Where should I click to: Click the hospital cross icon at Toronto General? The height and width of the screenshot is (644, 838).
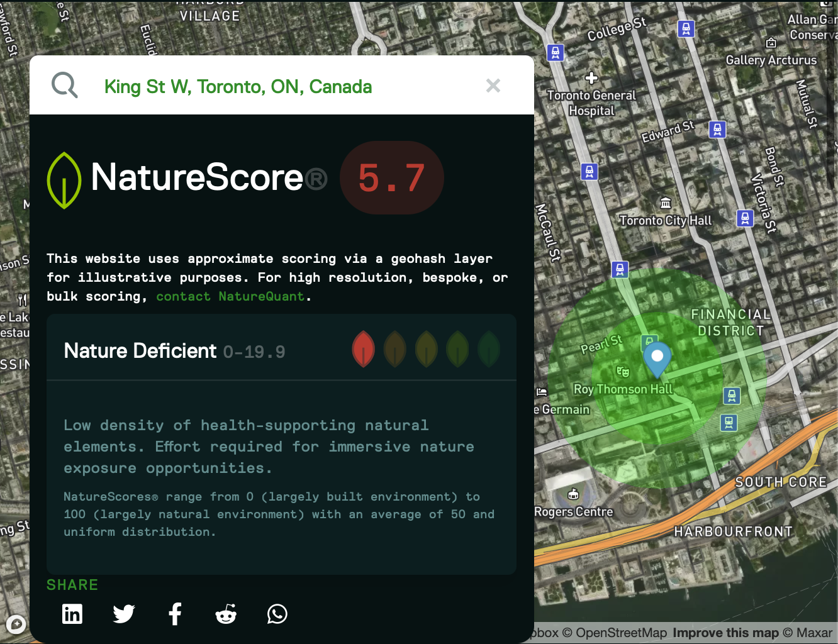coord(591,78)
